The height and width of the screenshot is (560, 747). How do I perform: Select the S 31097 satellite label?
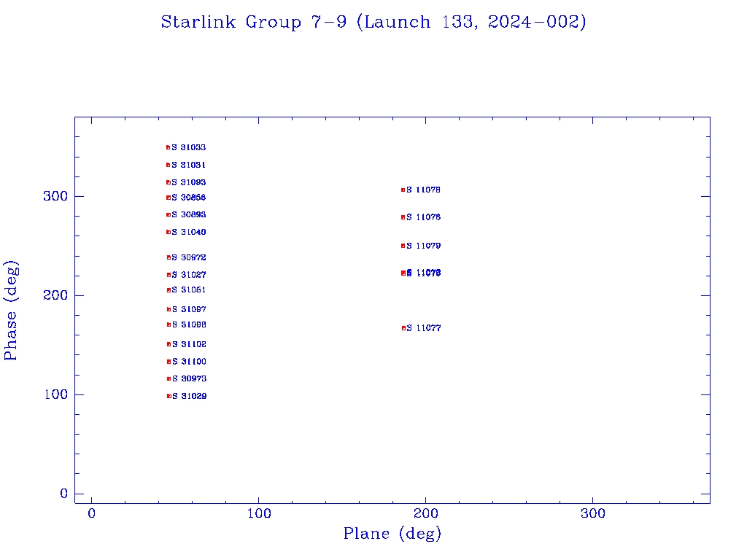tap(189, 309)
